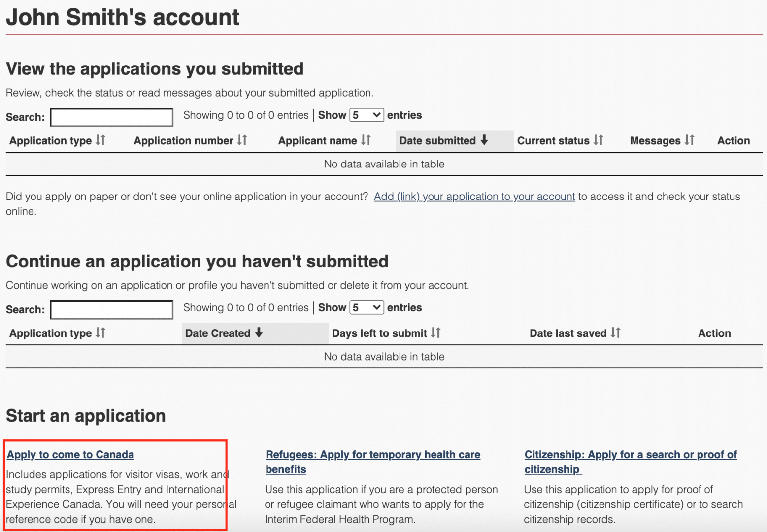Click sort arrows on Date last saved
This screenshot has height=532, width=767.
[x=616, y=333]
